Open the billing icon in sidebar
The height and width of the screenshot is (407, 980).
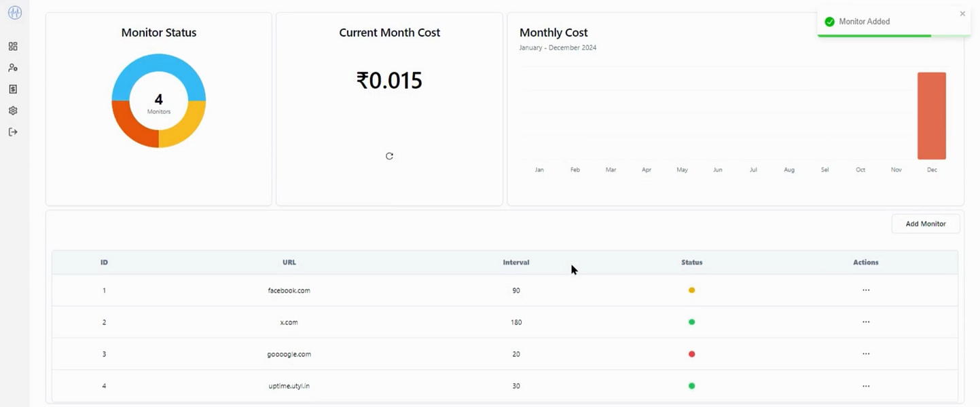pos(13,90)
